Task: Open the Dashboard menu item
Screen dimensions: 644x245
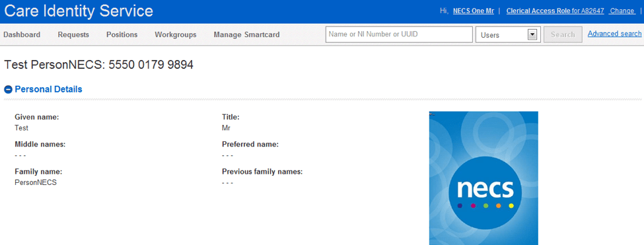Action: point(22,35)
